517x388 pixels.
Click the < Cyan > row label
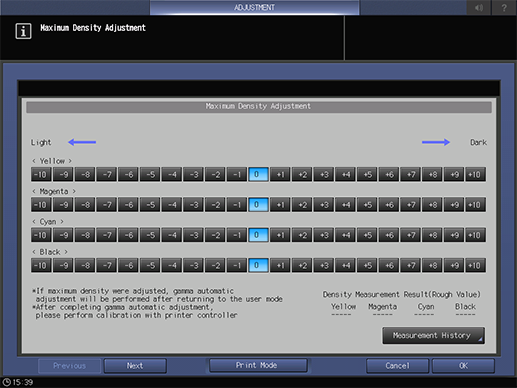[x=48, y=222]
